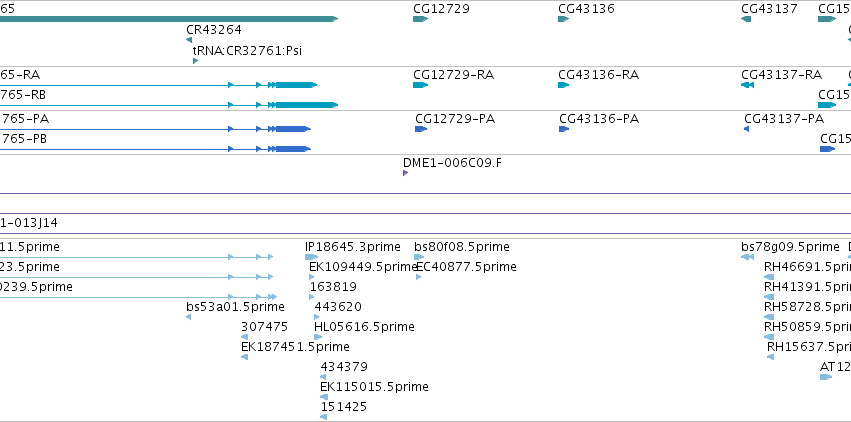
Task: Select the CG43137-PA protein label
Action: click(784, 119)
